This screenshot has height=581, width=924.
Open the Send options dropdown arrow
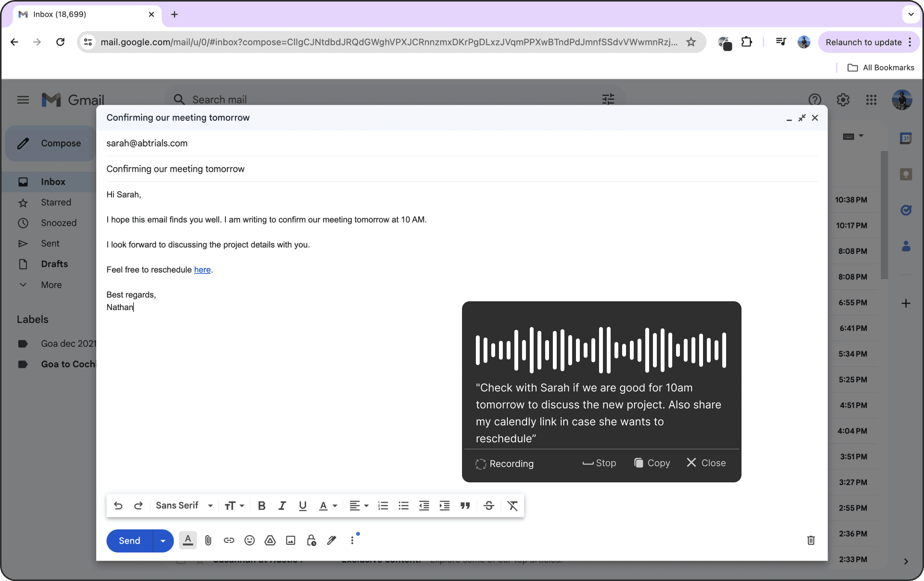(162, 541)
